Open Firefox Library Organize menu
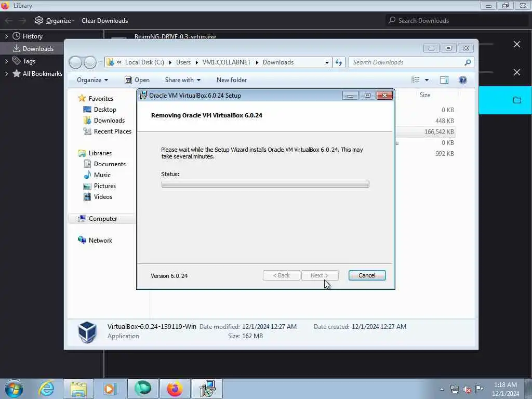This screenshot has width=532, height=399. [x=55, y=21]
